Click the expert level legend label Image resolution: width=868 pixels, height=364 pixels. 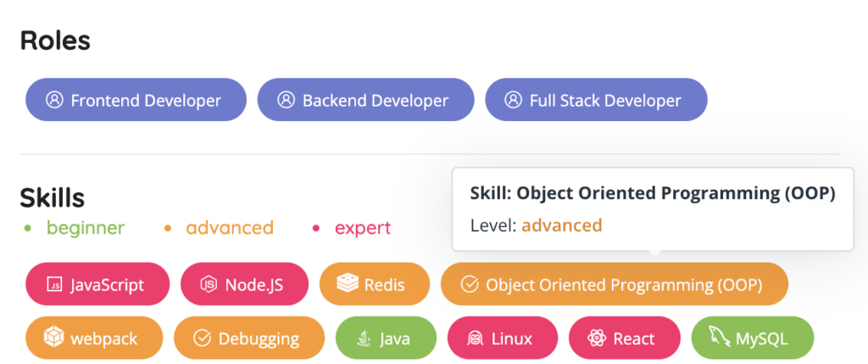(363, 228)
